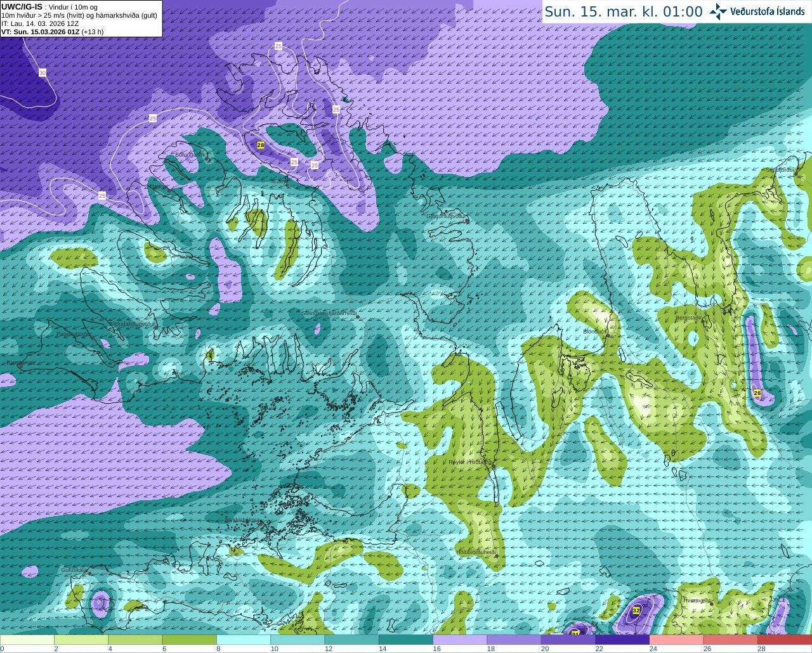Pick the 18–20 m/s legend color swatch
Image resolution: width=812 pixels, height=653 pixels.
coord(514,640)
